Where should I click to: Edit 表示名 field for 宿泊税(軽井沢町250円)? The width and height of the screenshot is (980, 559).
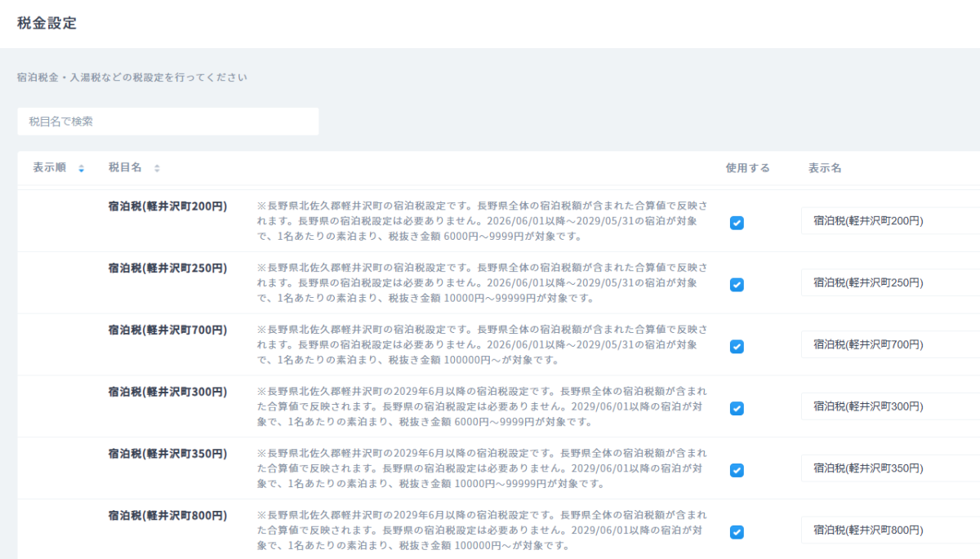pyautogui.click(x=890, y=282)
